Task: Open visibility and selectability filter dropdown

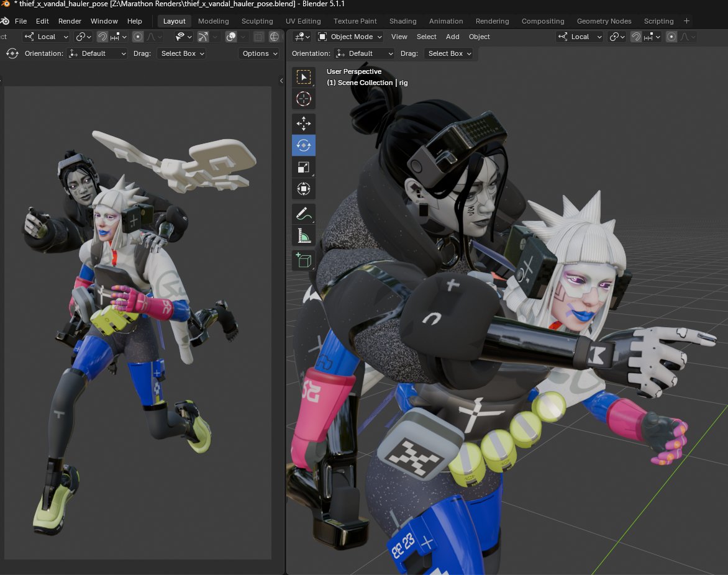Action: (x=183, y=37)
